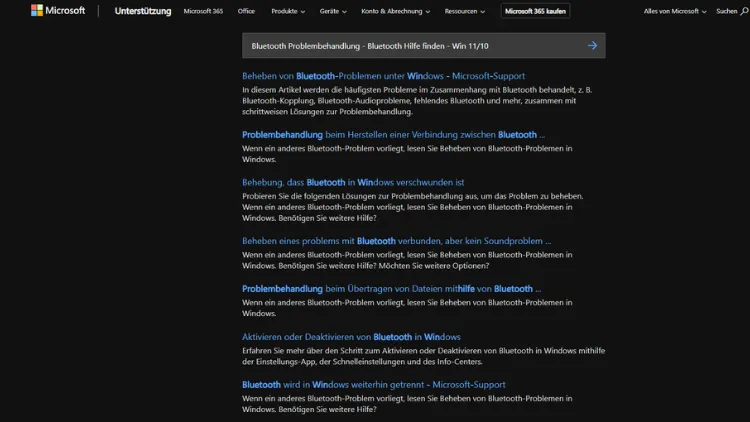This screenshot has height=422, width=750.
Task: Expand the Konto & Abrechnung dropdown
Action: 396,11
